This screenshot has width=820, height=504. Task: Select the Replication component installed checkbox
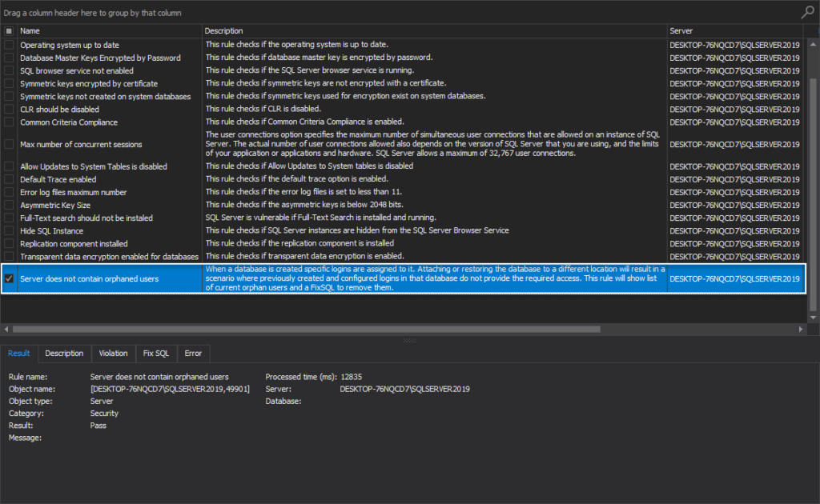(7, 242)
